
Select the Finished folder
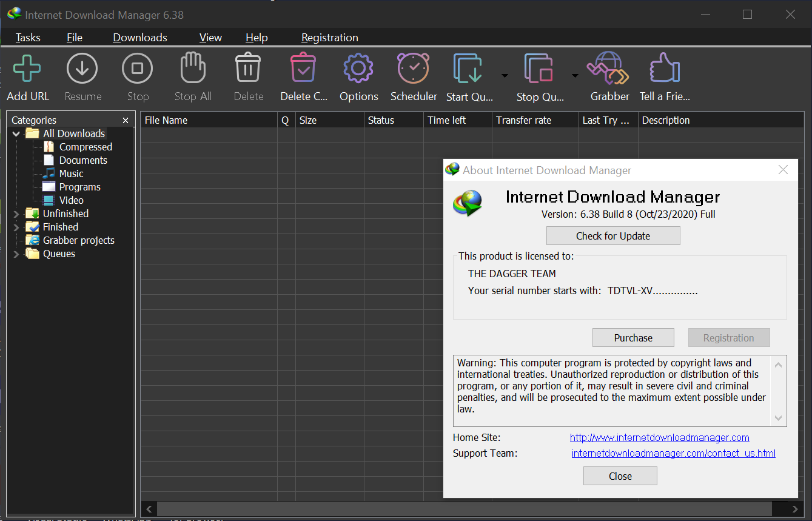click(60, 227)
